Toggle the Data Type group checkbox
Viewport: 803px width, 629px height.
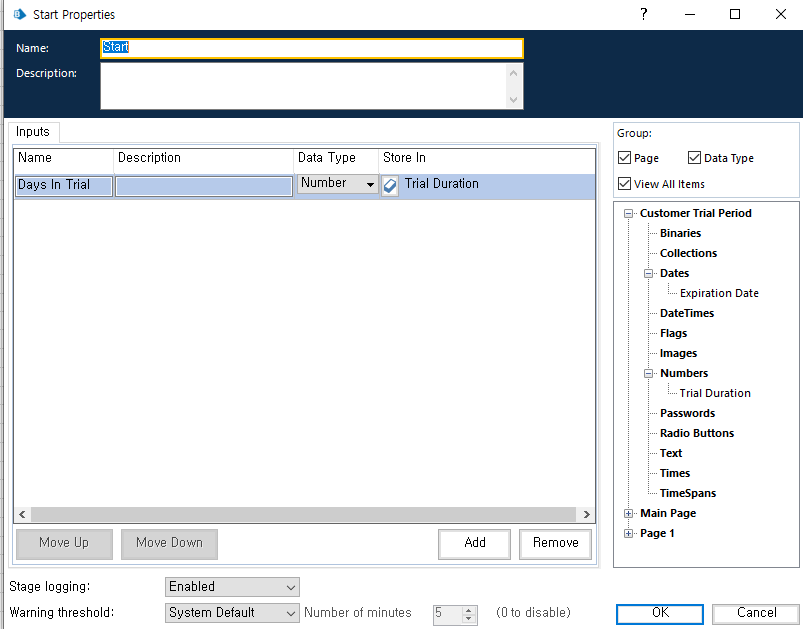click(x=694, y=158)
